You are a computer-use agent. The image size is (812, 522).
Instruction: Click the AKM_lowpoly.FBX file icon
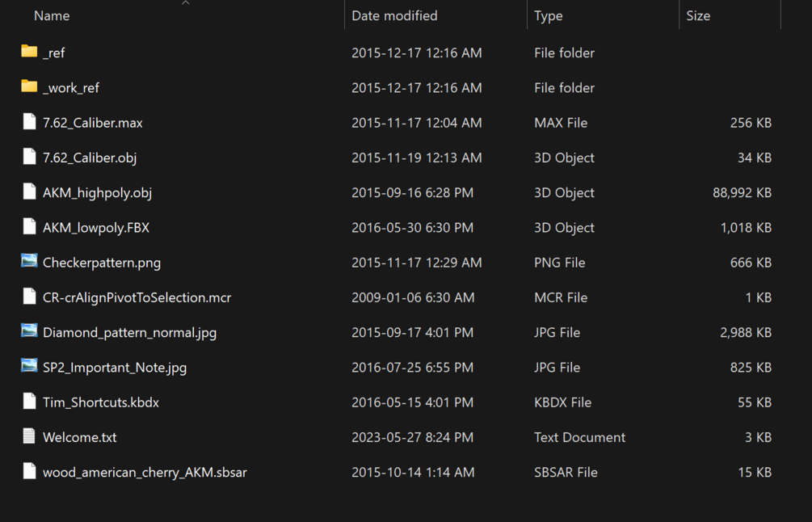29,227
